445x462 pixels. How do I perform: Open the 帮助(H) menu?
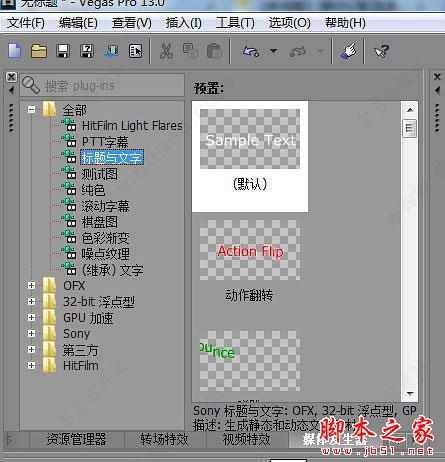(x=345, y=23)
